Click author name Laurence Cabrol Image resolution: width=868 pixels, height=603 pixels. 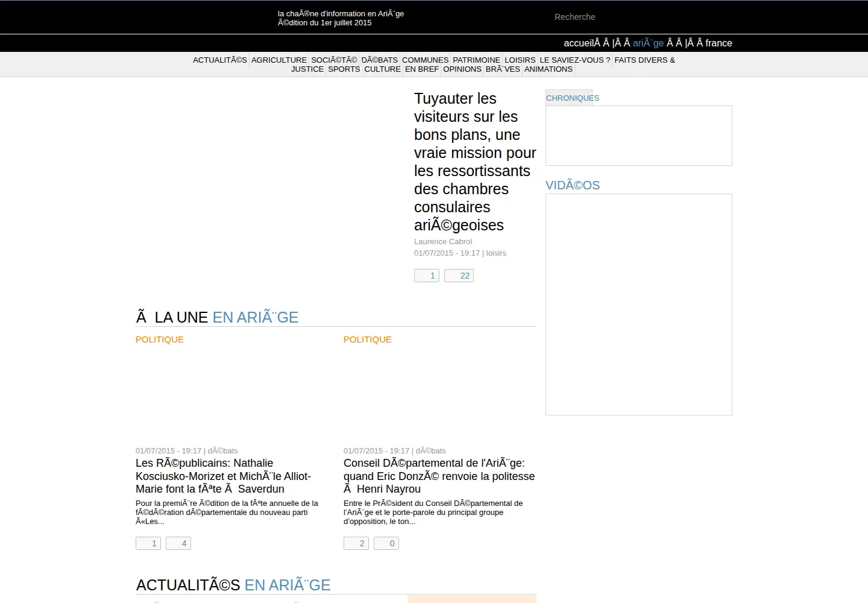pyautogui.click(x=443, y=241)
